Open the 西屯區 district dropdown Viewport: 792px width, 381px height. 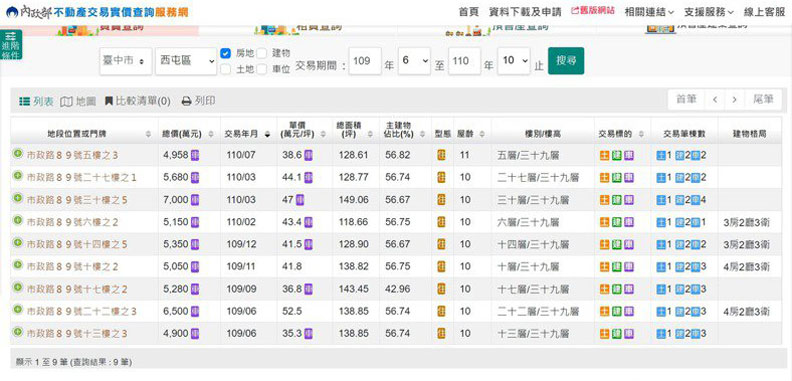[x=186, y=61]
